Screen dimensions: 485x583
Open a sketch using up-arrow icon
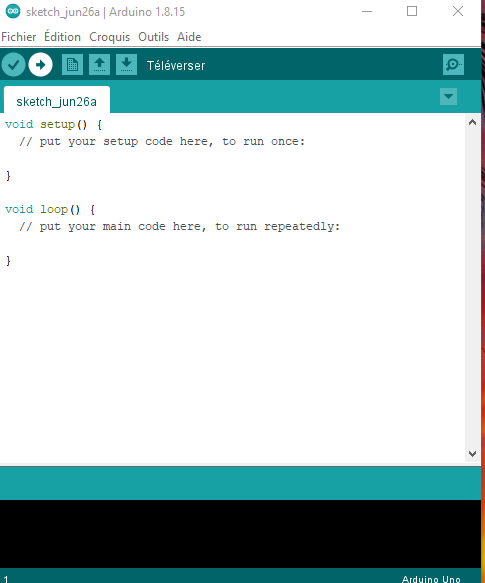(99, 65)
